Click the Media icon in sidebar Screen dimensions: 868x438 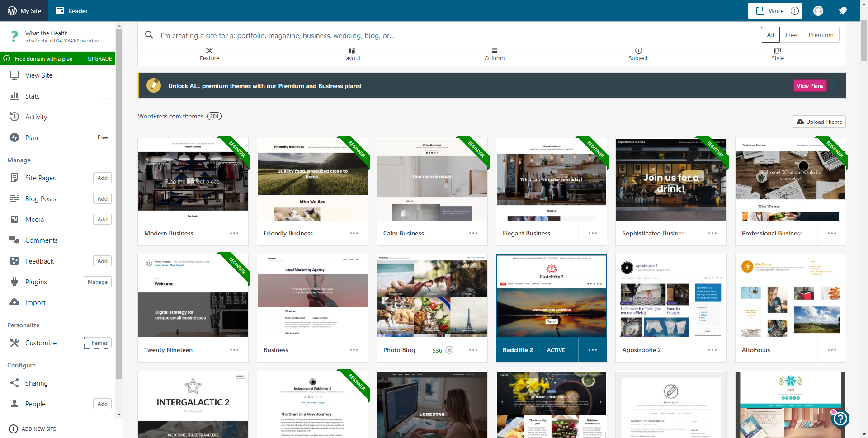pos(14,219)
